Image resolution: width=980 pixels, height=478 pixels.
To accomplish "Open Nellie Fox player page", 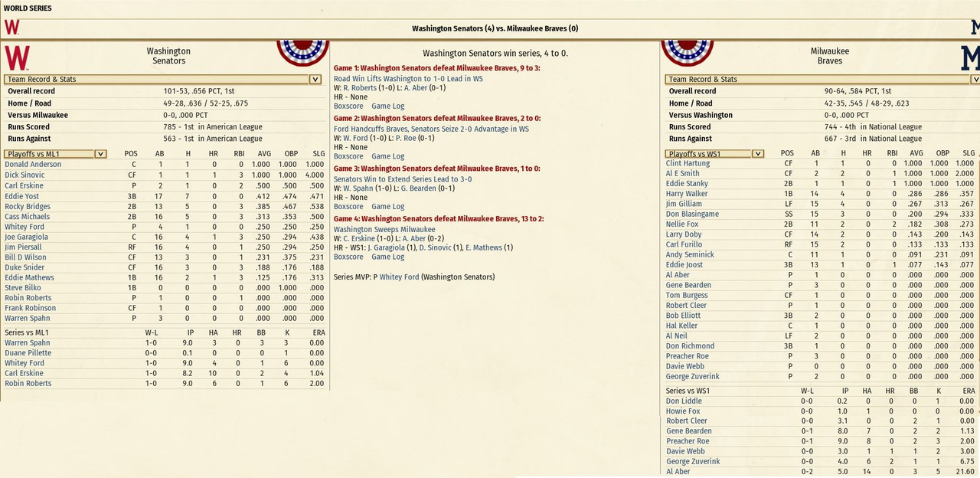I will (682, 224).
